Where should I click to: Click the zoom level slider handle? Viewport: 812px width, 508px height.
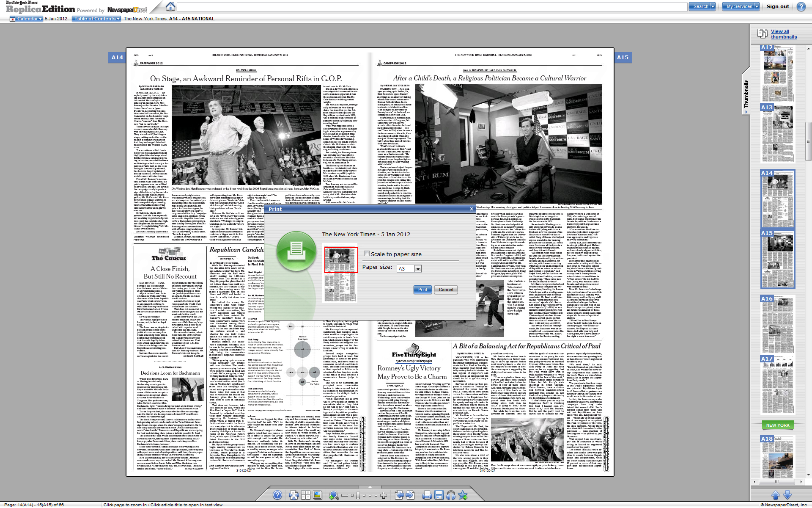coord(358,495)
